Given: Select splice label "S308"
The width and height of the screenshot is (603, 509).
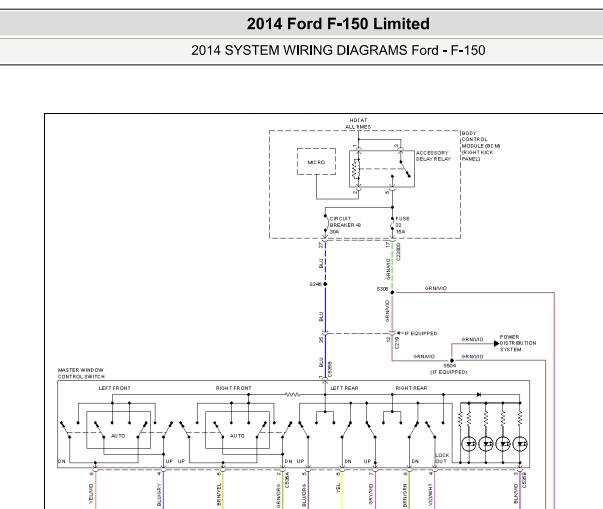Looking at the screenshot, I should [382, 289].
